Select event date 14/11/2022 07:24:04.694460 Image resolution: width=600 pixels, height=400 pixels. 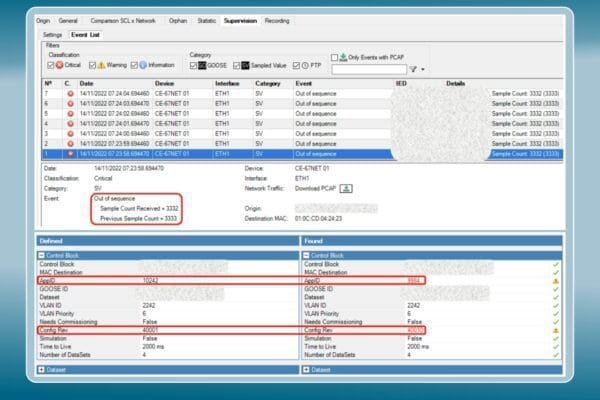114,94
